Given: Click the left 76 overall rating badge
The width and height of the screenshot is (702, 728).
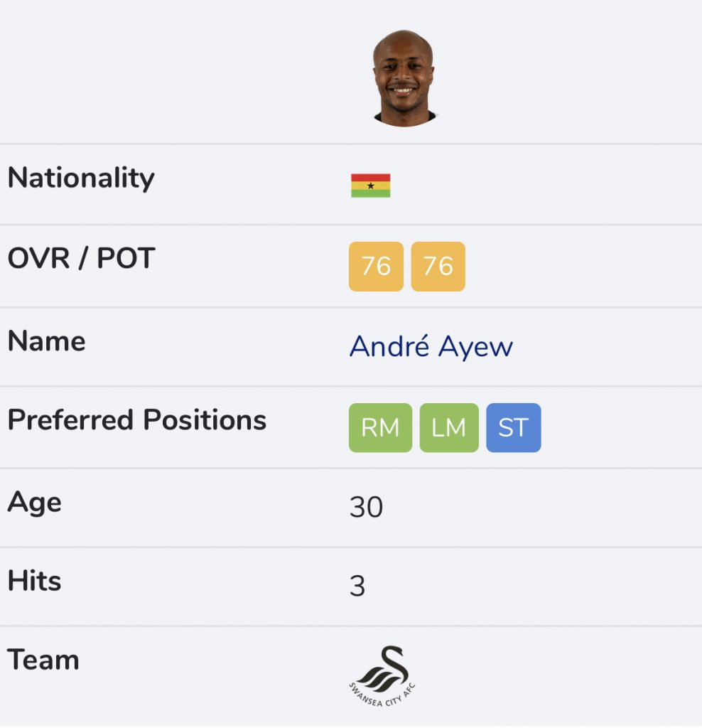Looking at the screenshot, I should click(x=376, y=267).
